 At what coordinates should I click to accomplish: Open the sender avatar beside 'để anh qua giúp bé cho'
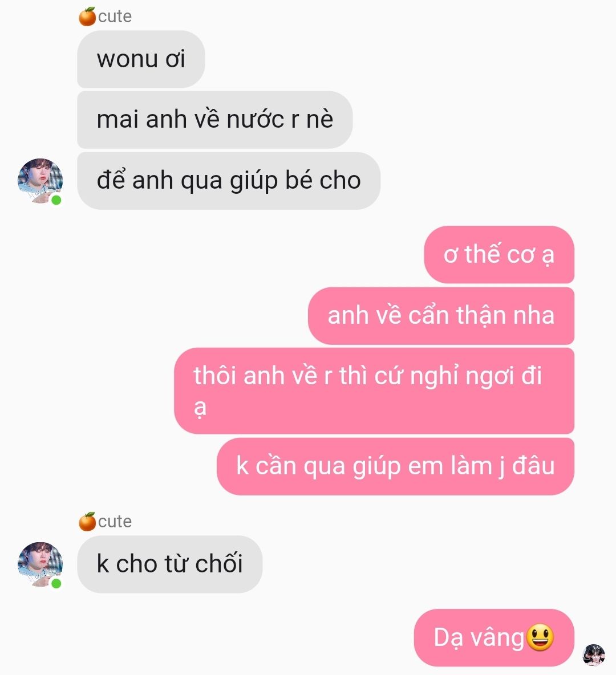coord(40,181)
